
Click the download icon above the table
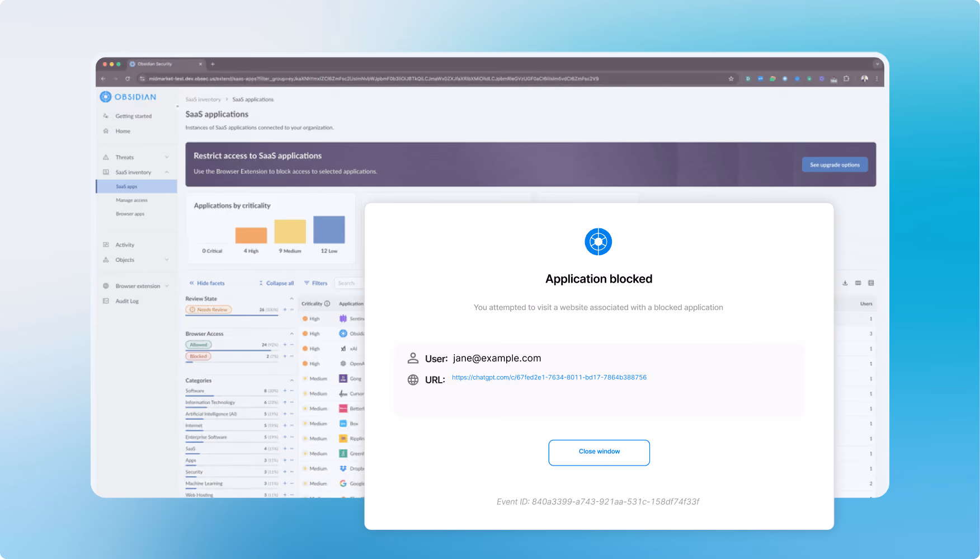pyautogui.click(x=845, y=283)
